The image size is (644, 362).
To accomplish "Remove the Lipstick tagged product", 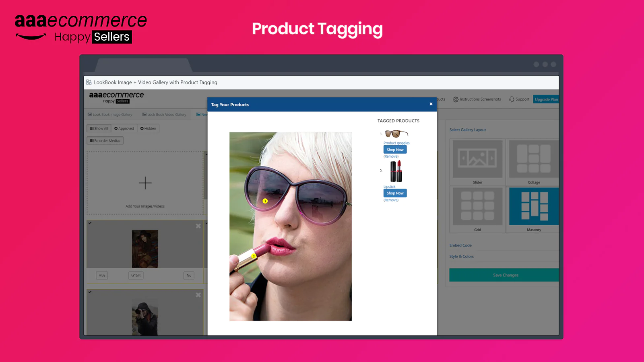I will [391, 200].
